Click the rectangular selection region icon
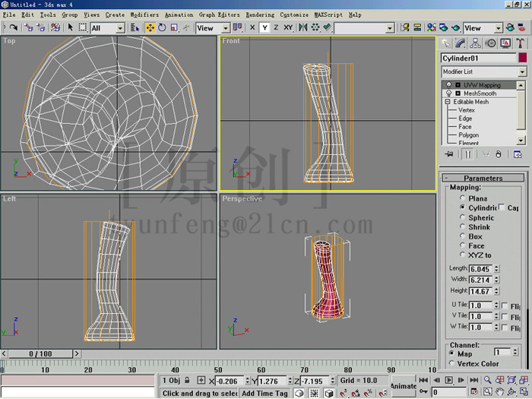The height and width of the screenshot is (399, 532). coord(82,27)
